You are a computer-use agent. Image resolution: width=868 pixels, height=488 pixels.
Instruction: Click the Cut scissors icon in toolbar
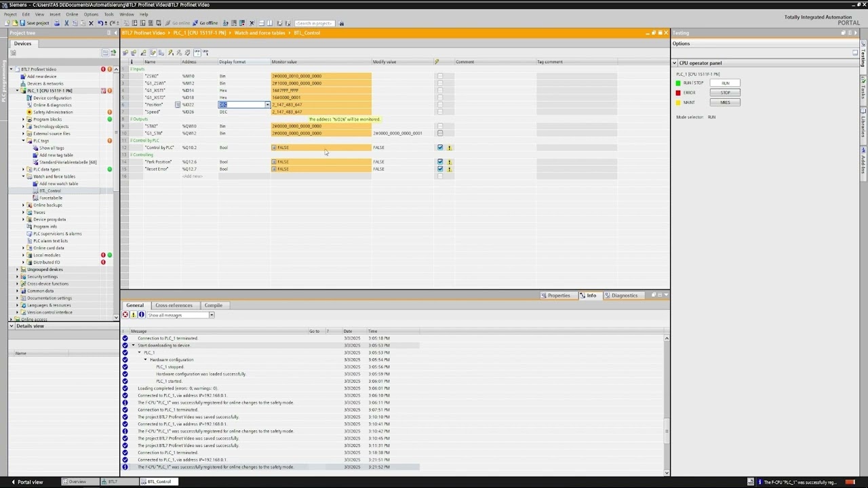pos(66,23)
